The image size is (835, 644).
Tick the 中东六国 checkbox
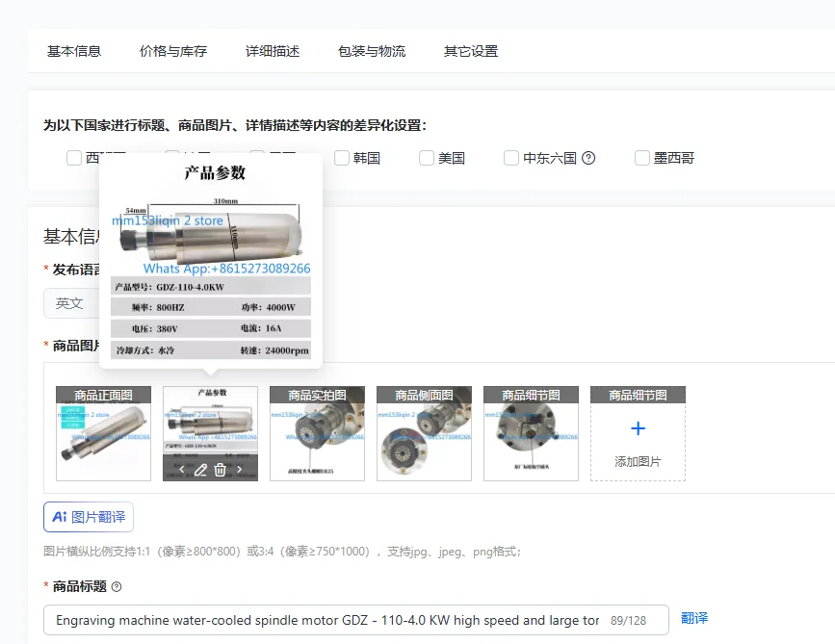(x=511, y=158)
